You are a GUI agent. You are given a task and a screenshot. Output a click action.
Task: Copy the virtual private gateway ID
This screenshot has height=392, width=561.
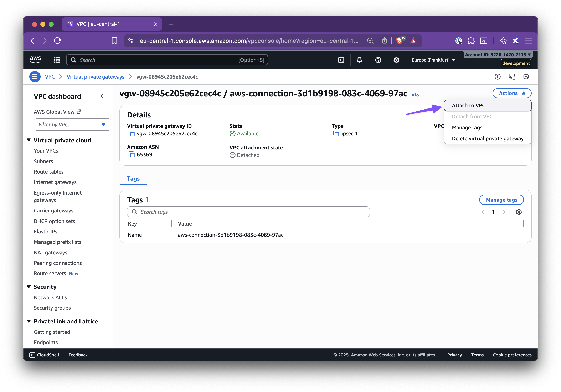132,133
